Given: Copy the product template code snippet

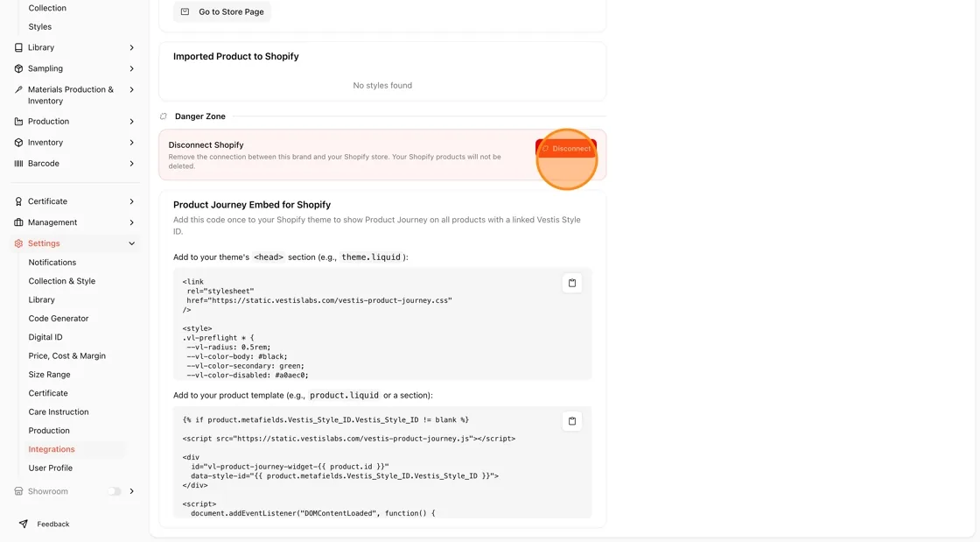Looking at the screenshot, I should [x=572, y=421].
